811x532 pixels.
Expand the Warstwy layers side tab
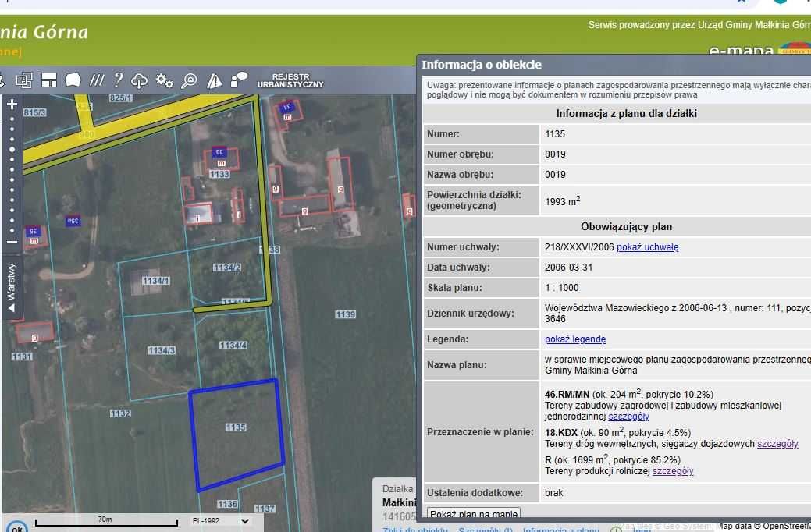[x=12, y=287]
